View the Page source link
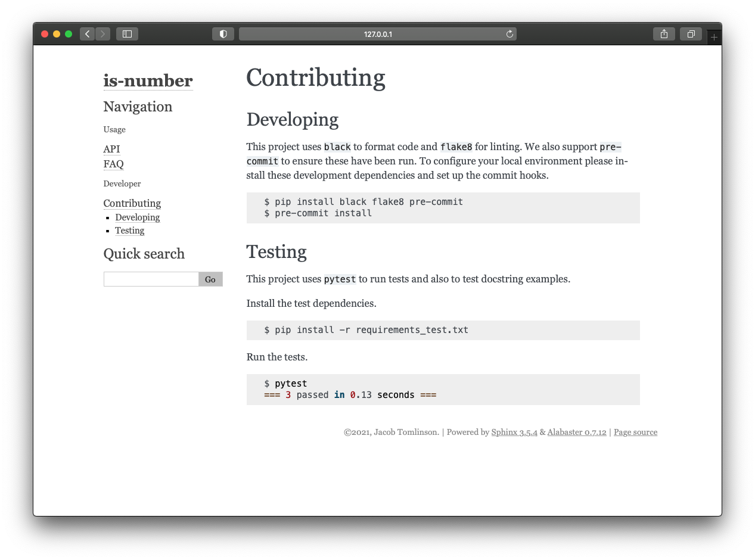 635,432
